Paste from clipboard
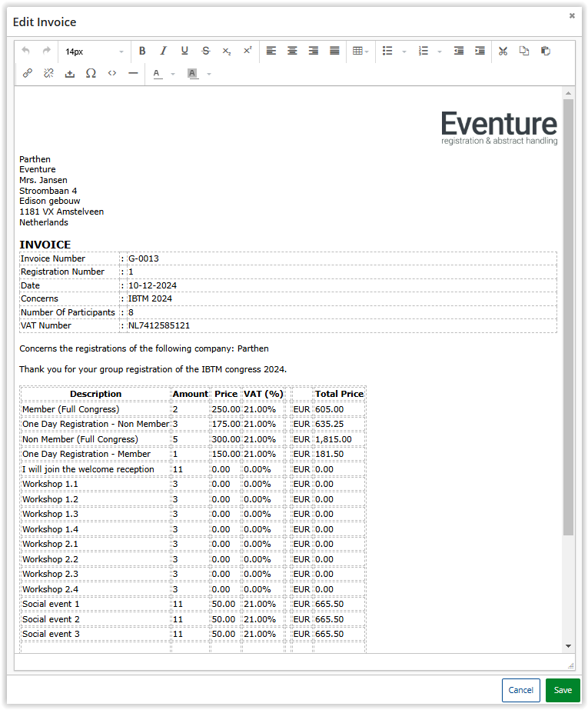The width and height of the screenshot is (588, 710). [546, 51]
